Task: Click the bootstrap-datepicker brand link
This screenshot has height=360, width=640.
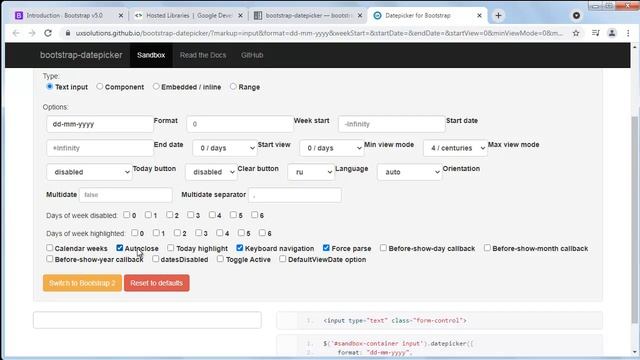Action: click(x=81, y=55)
